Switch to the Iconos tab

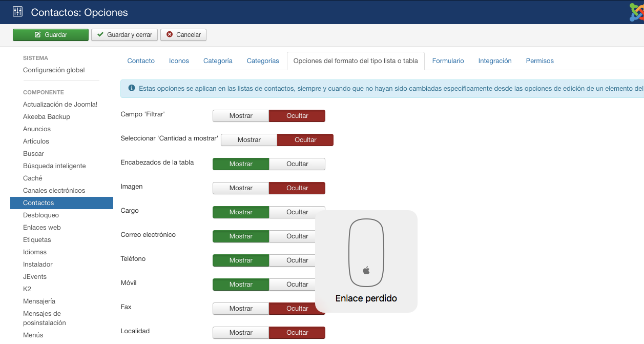(x=179, y=61)
